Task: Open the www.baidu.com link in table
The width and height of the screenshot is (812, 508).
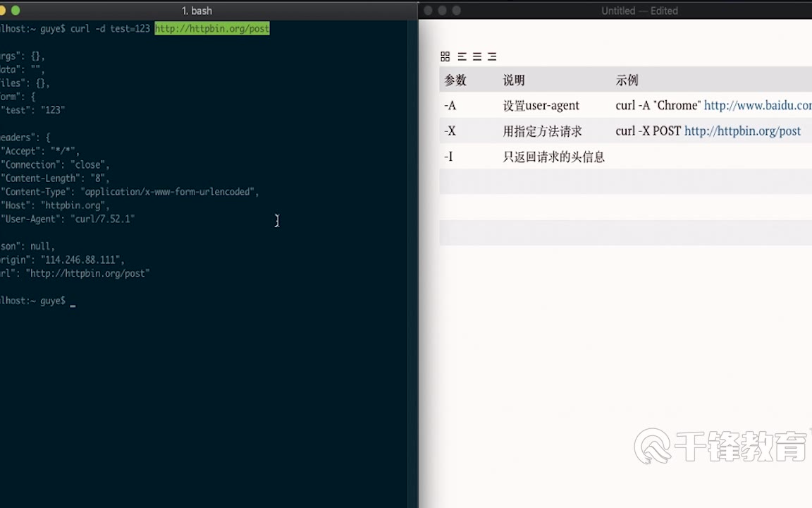Action: (x=757, y=105)
